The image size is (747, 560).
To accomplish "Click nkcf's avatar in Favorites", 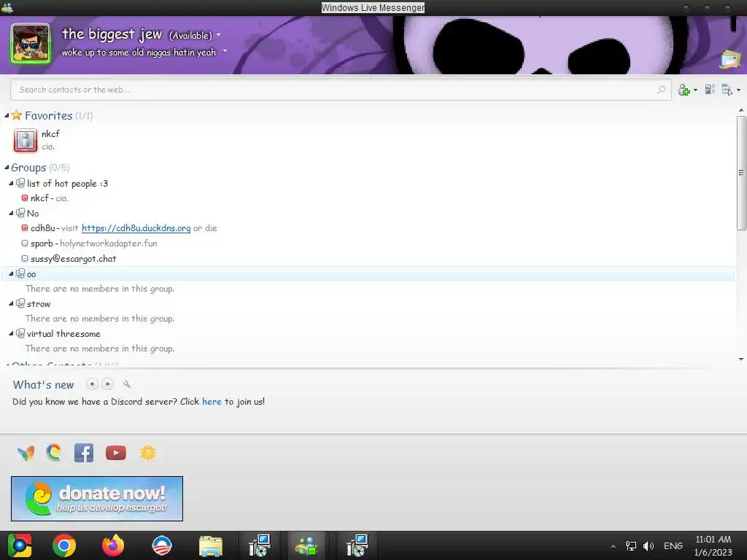I will (26, 140).
